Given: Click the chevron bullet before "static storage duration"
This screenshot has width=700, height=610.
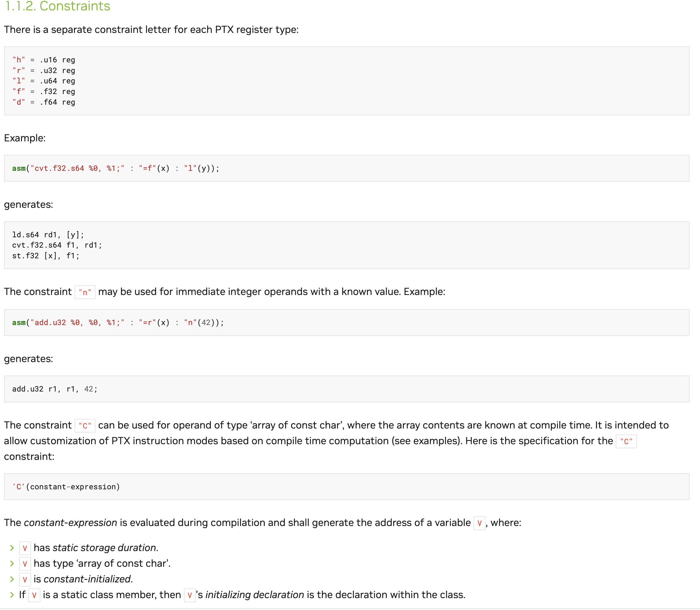Looking at the screenshot, I should click(x=12, y=548).
